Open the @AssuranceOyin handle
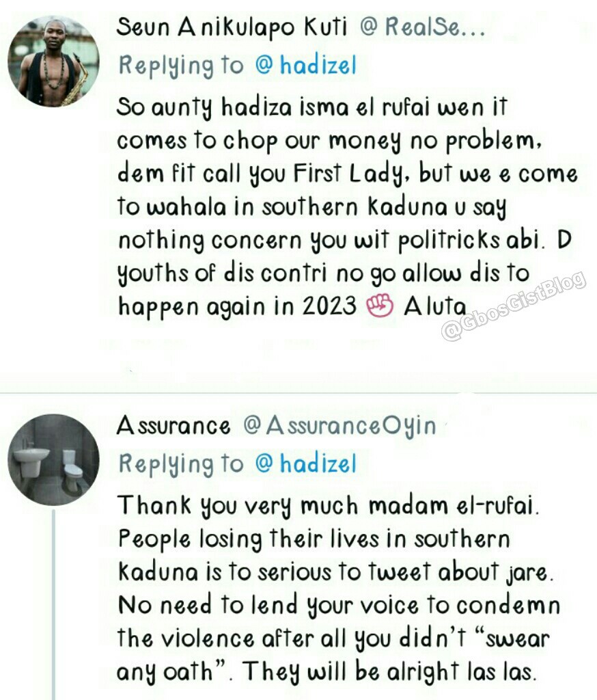 pyautogui.click(x=339, y=425)
